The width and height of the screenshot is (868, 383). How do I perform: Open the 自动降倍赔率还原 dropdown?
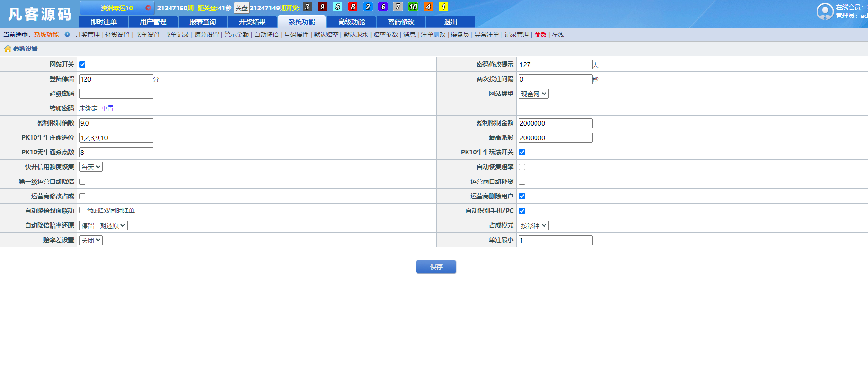[103, 226]
